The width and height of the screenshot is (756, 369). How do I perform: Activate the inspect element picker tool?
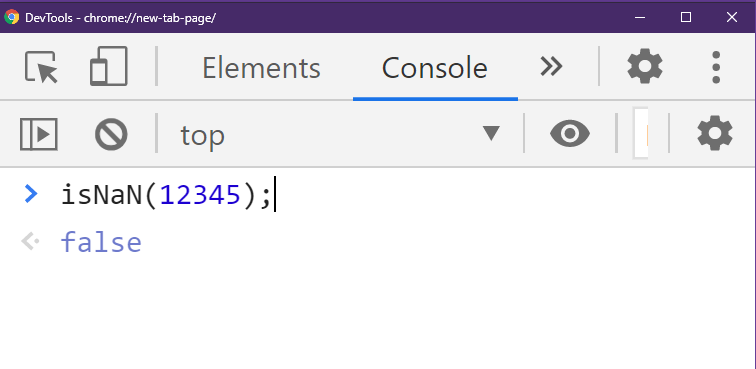click(41, 67)
